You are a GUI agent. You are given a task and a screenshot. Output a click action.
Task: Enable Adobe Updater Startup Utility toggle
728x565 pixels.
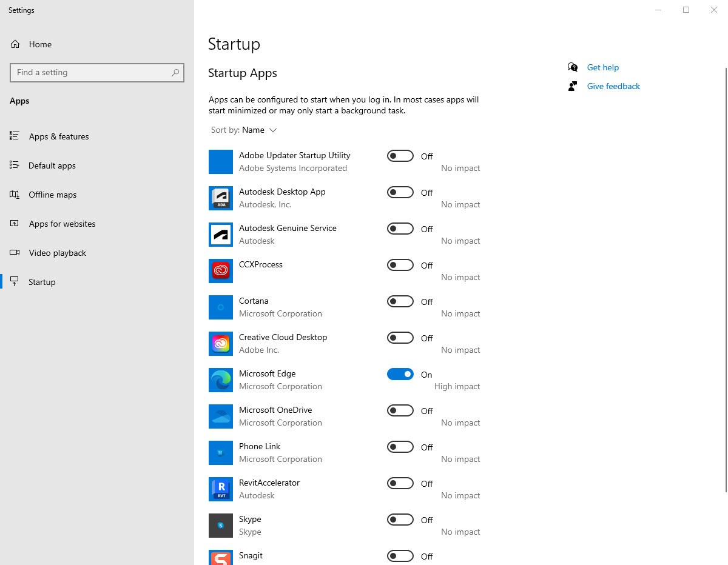[x=400, y=156]
